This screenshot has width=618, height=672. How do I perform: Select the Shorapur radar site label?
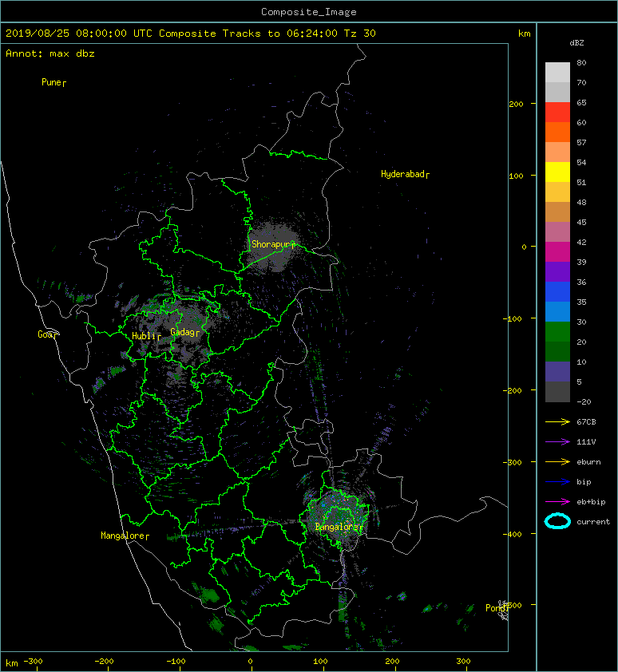coord(273,244)
